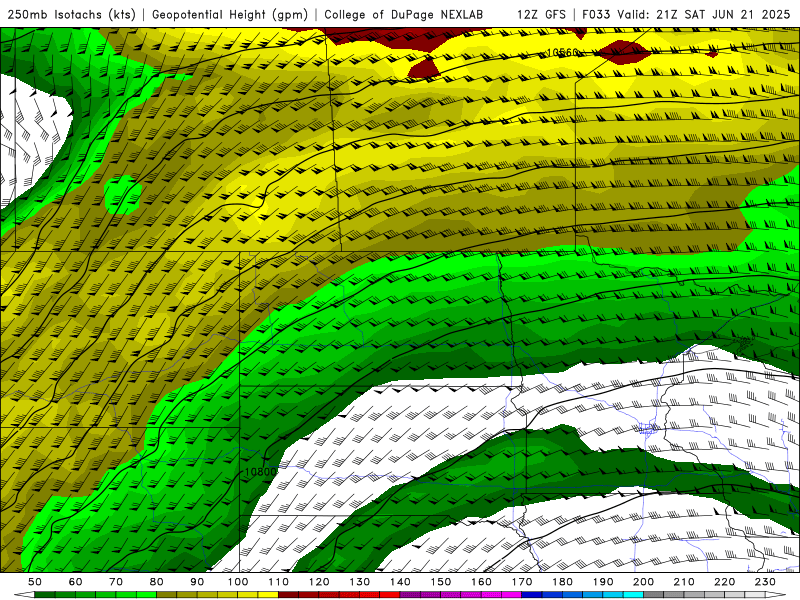Image resolution: width=800 pixels, height=600 pixels.
Task: Click the 200 value on the legend
Action: pos(643,582)
